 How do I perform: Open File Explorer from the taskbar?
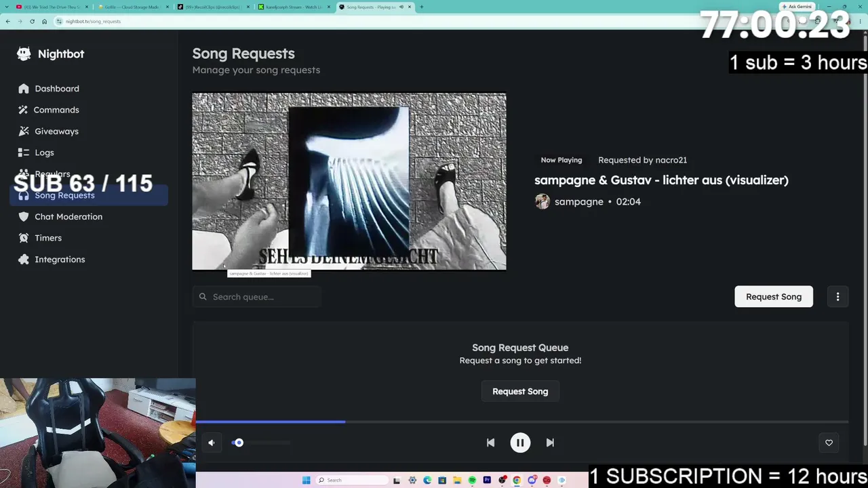(x=457, y=481)
